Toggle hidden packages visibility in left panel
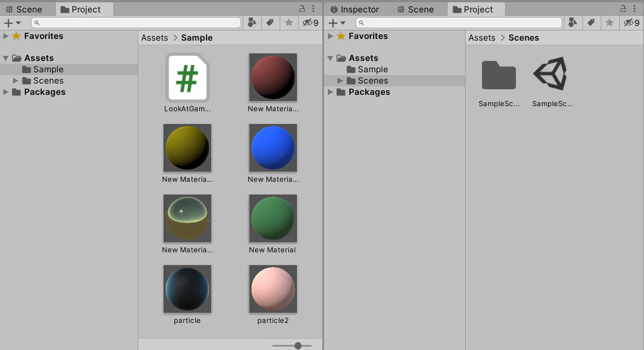This screenshot has width=644, height=350. (x=310, y=23)
